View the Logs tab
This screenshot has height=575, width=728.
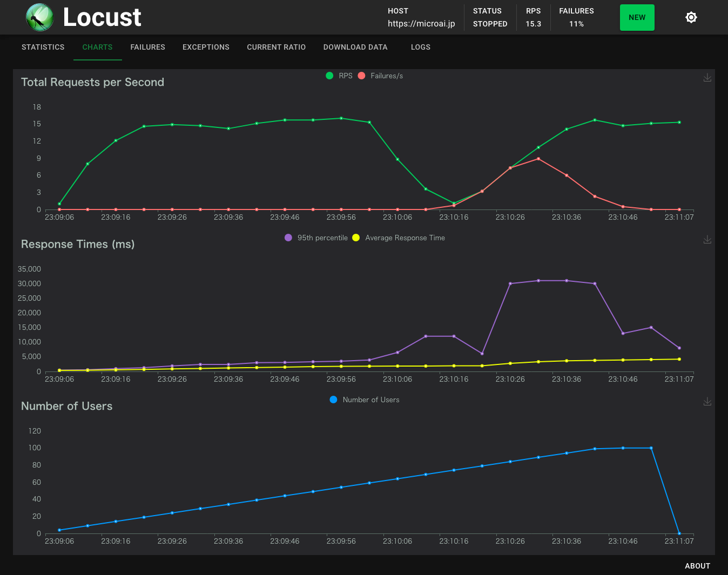click(x=420, y=48)
